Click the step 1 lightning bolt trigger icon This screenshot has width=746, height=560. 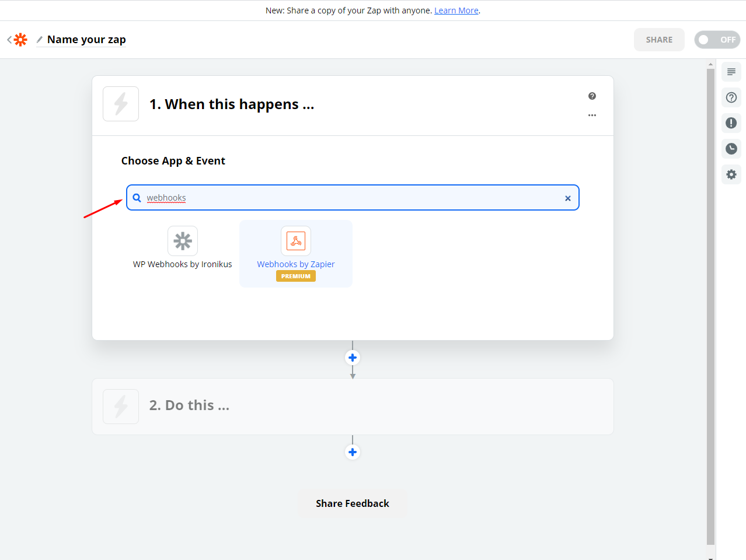[x=121, y=104]
